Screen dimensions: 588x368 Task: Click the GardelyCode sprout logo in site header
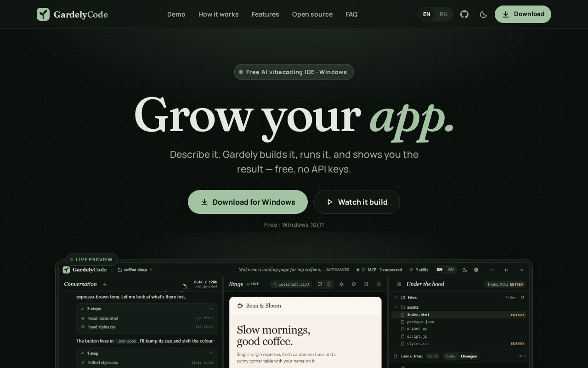tap(43, 14)
